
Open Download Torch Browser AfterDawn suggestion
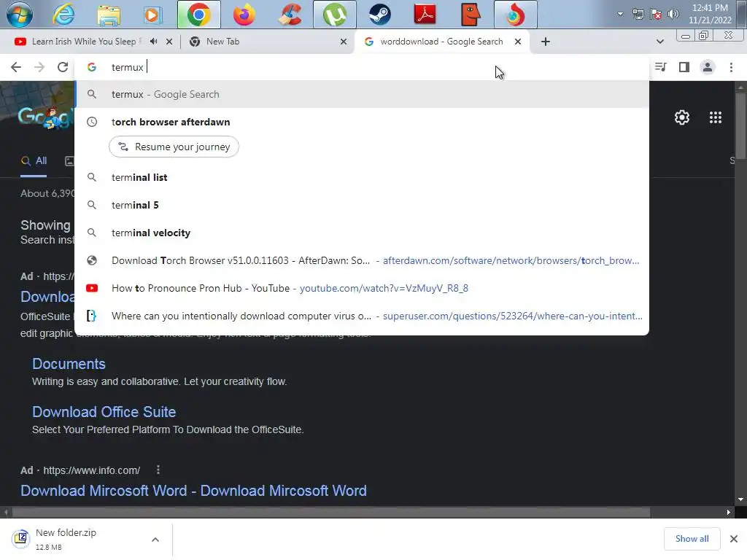tap(362, 260)
